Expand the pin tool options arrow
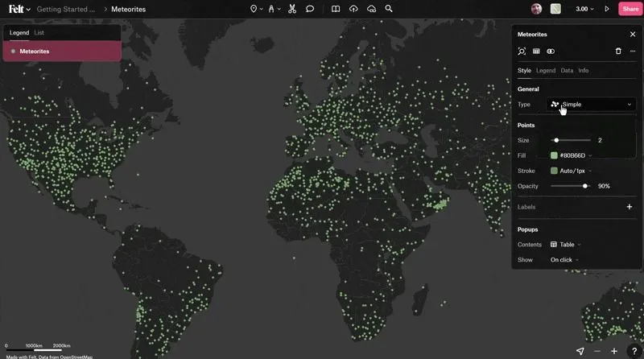 pos(261,9)
